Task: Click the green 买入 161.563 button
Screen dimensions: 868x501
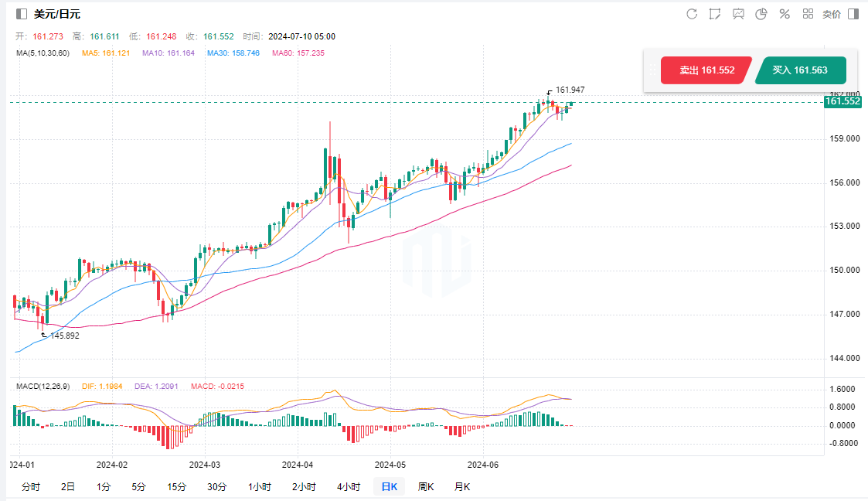Action: 800,70
